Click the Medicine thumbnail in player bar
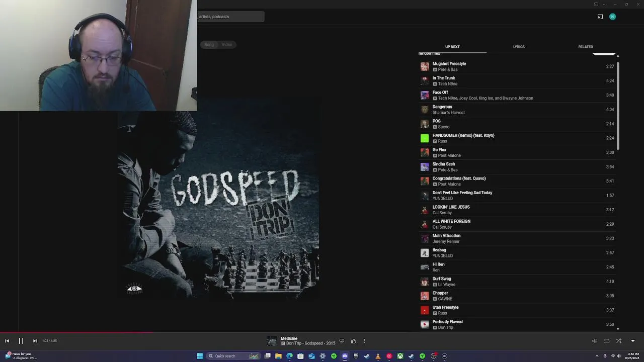The width and height of the screenshot is (644, 362). (272, 341)
